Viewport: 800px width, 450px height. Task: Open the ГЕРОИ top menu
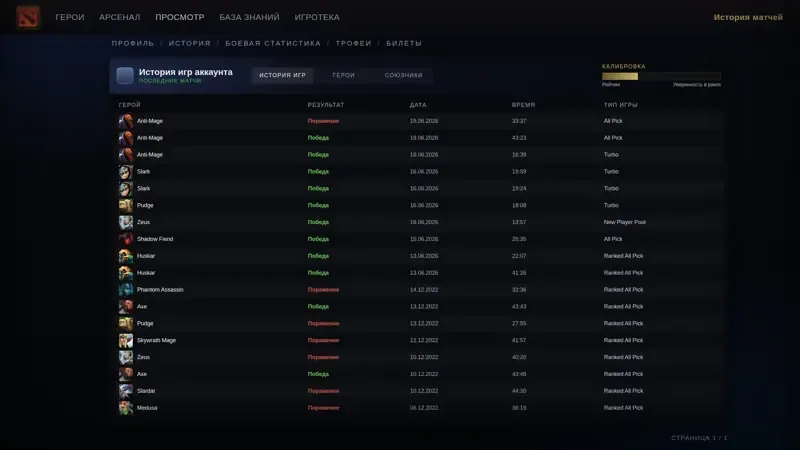click(70, 17)
